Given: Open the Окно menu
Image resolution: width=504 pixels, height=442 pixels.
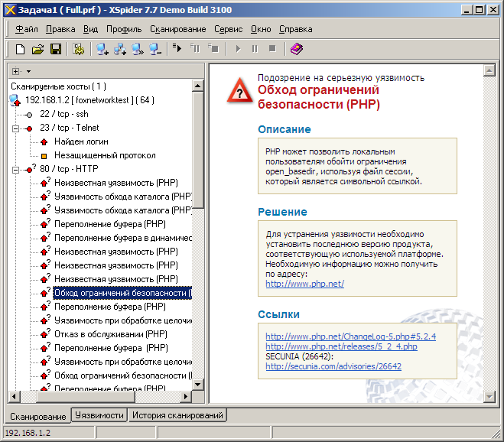Looking at the screenshot, I should pos(261,29).
